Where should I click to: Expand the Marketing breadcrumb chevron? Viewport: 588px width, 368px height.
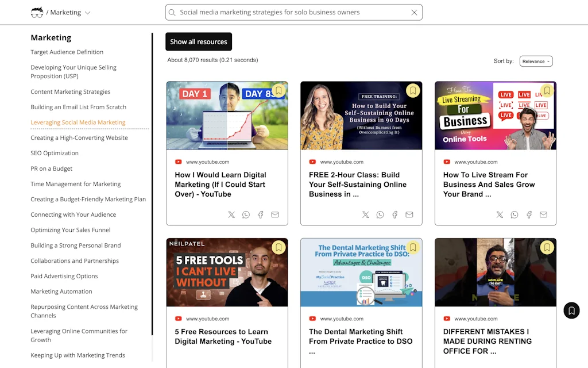87,12
